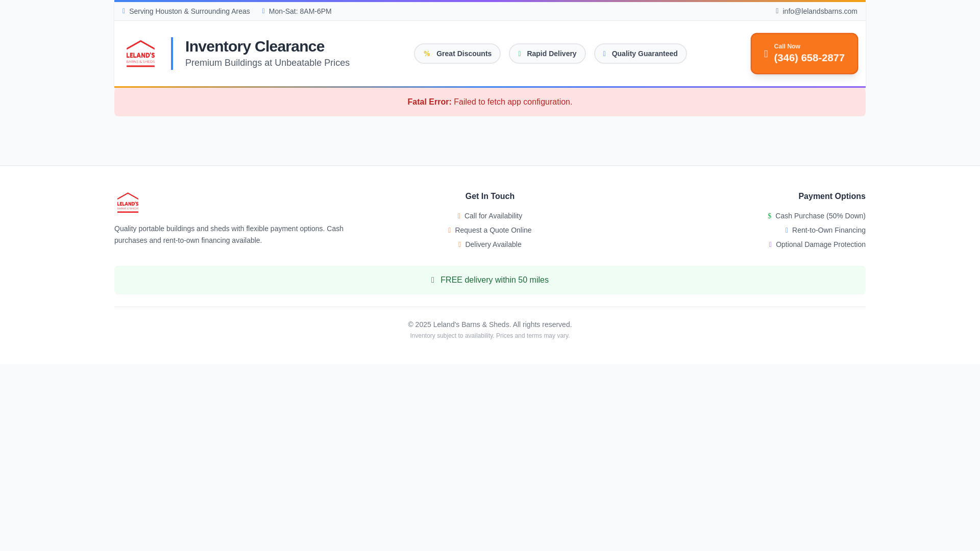
Task: Click Call for Availability text
Action: (493, 216)
